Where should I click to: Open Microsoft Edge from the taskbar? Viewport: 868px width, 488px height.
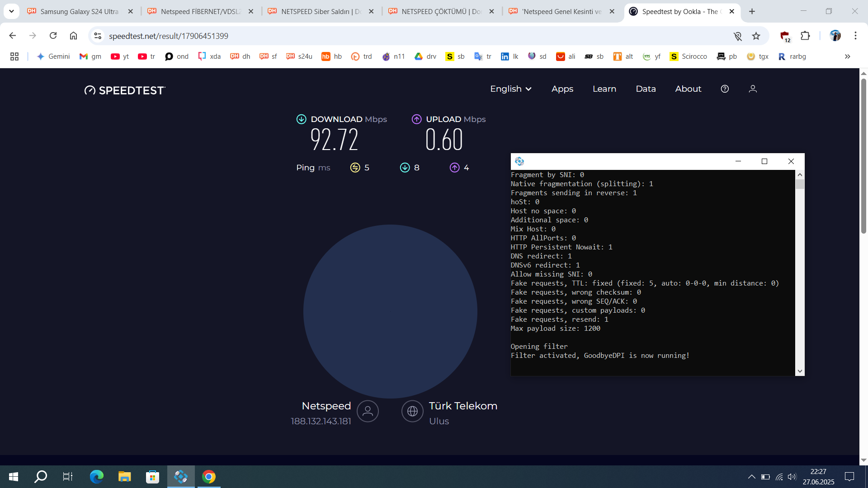point(96,477)
